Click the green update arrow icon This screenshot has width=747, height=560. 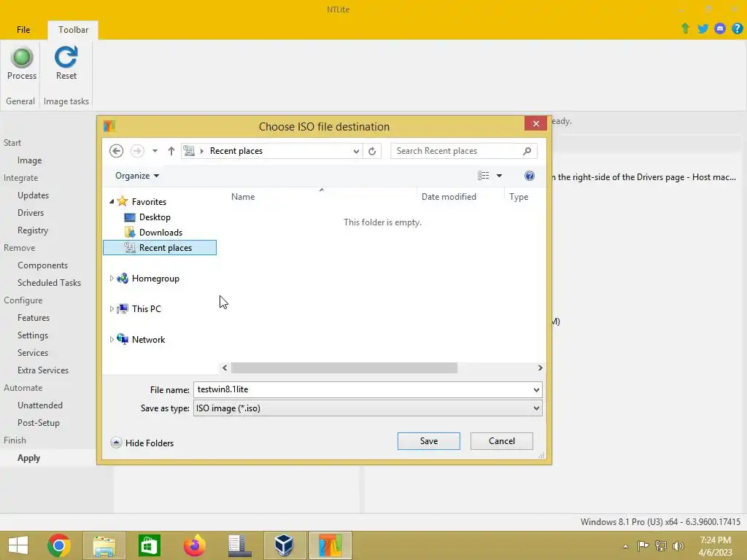(x=685, y=28)
